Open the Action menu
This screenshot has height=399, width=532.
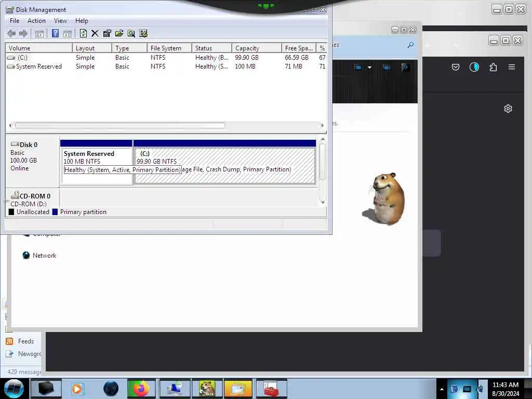click(36, 21)
